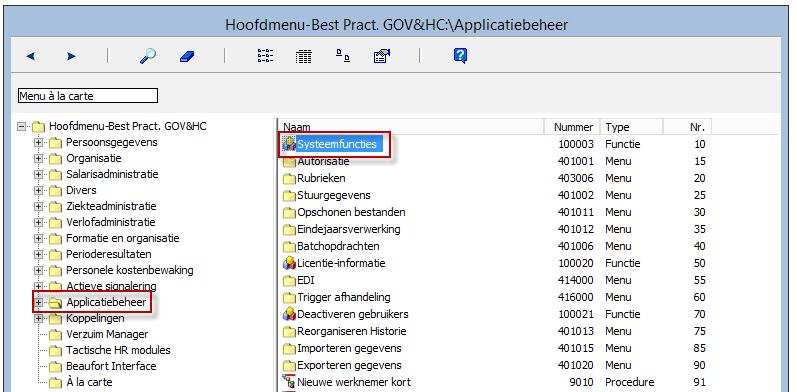Open search with the magnifying glass icon
Viewport: 797px width, 392px height.
click(x=147, y=56)
